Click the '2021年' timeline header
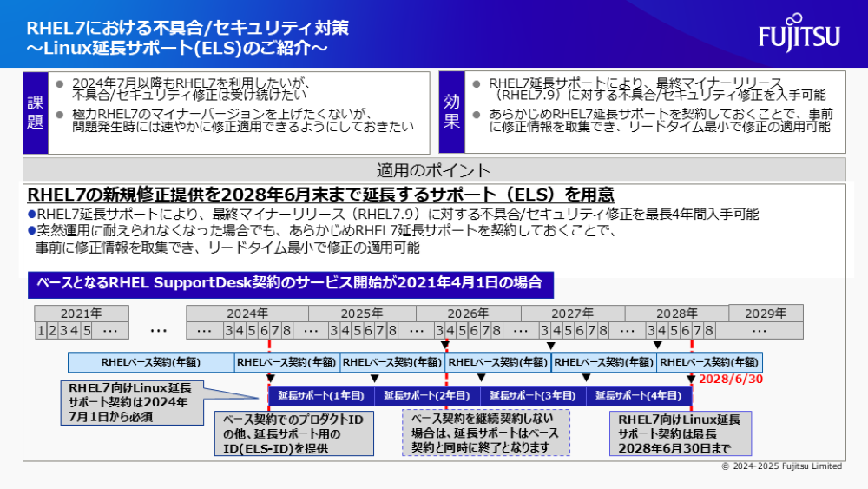The width and height of the screenshot is (868, 489). pos(82,314)
